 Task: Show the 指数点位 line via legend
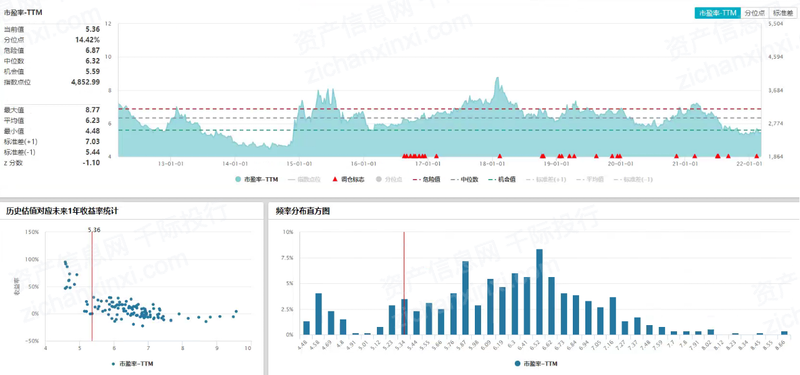pos(305,180)
